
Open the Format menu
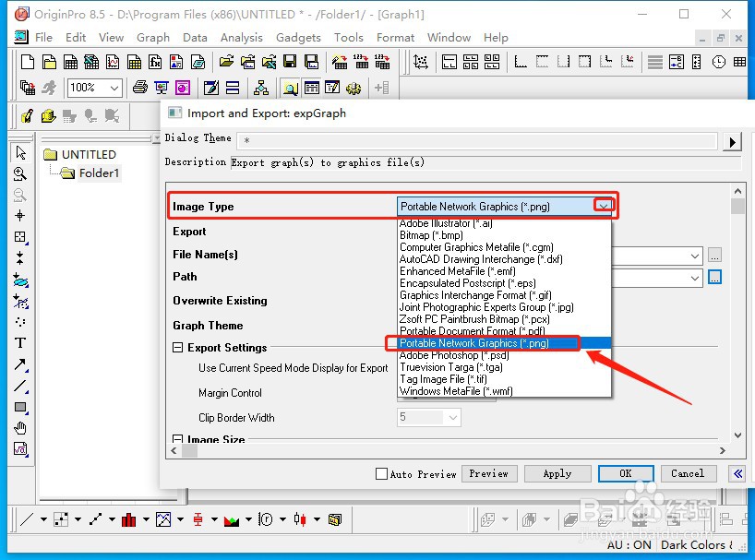pyautogui.click(x=395, y=37)
